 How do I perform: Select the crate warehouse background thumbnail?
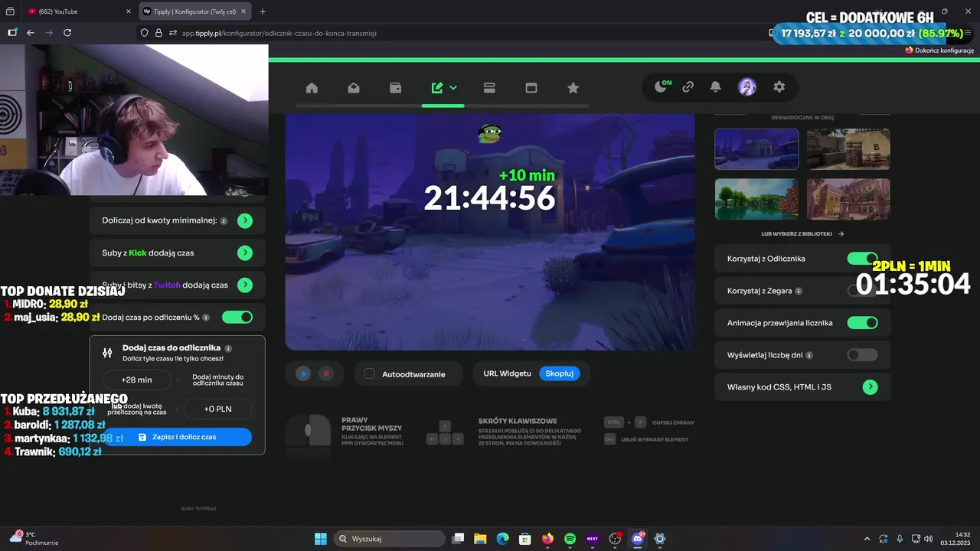tap(848, 148)
